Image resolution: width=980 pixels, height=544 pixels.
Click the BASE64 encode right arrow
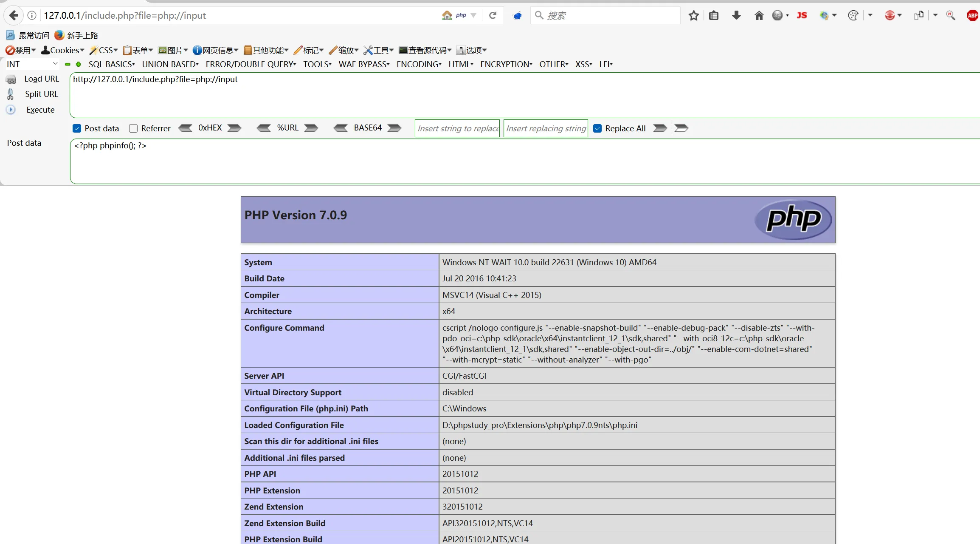pos(394,128)
